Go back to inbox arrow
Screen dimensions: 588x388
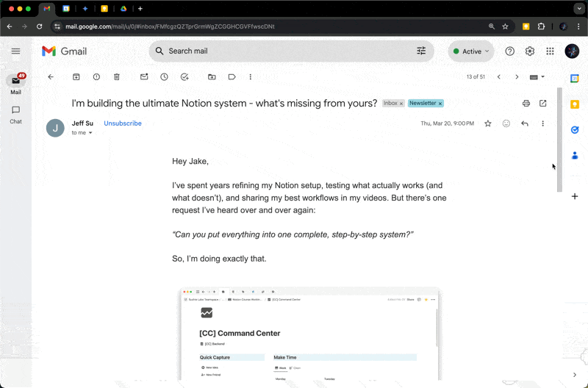pos(51,77)
